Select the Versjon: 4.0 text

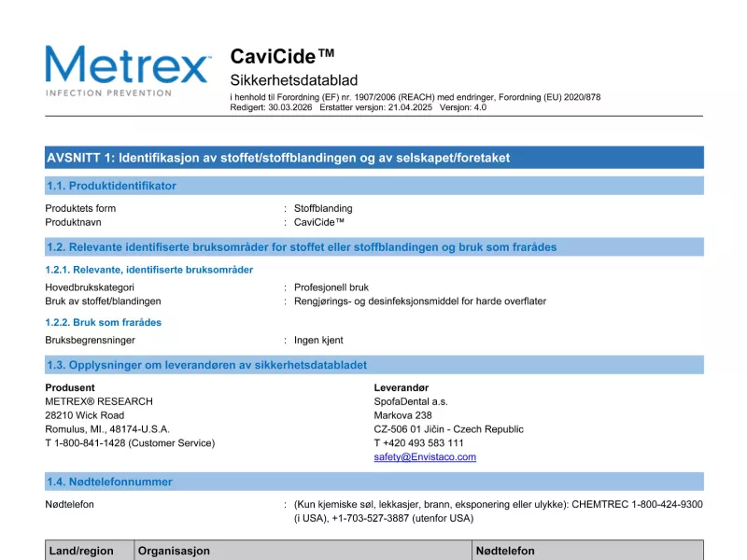[x=463, y=107]
